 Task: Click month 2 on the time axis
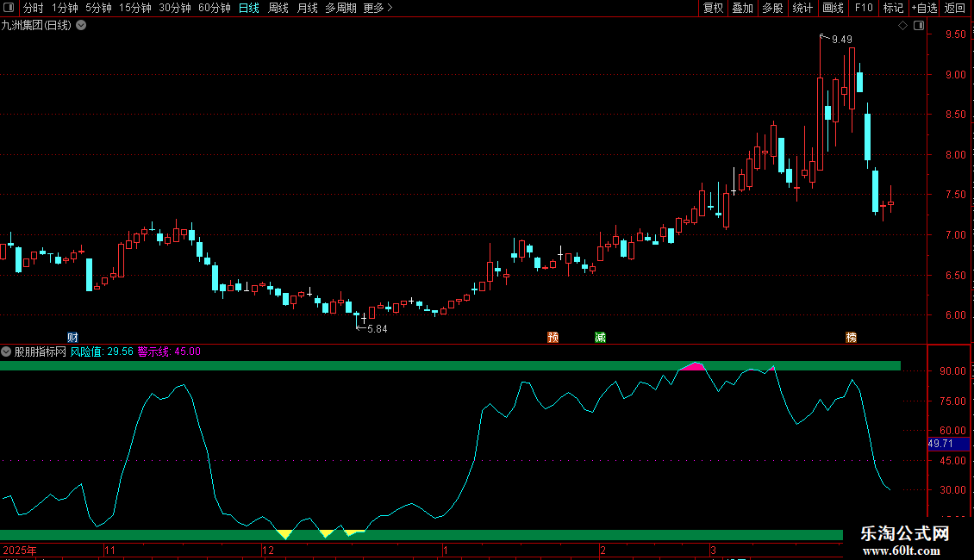603,550
